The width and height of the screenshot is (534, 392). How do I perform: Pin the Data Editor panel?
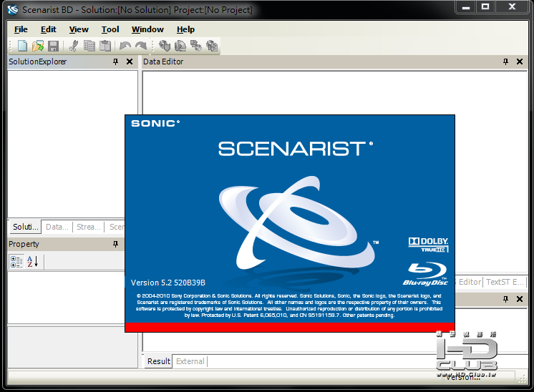[505, 62]
